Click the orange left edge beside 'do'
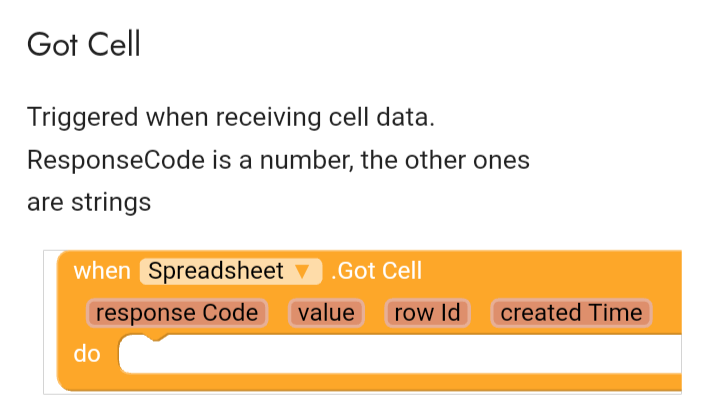 (65, 354)
